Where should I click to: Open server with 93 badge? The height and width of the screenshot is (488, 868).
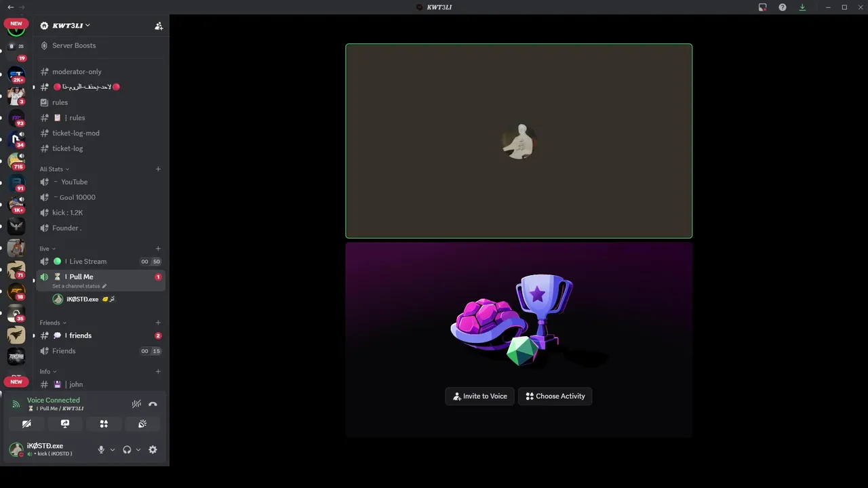[16, 118]
